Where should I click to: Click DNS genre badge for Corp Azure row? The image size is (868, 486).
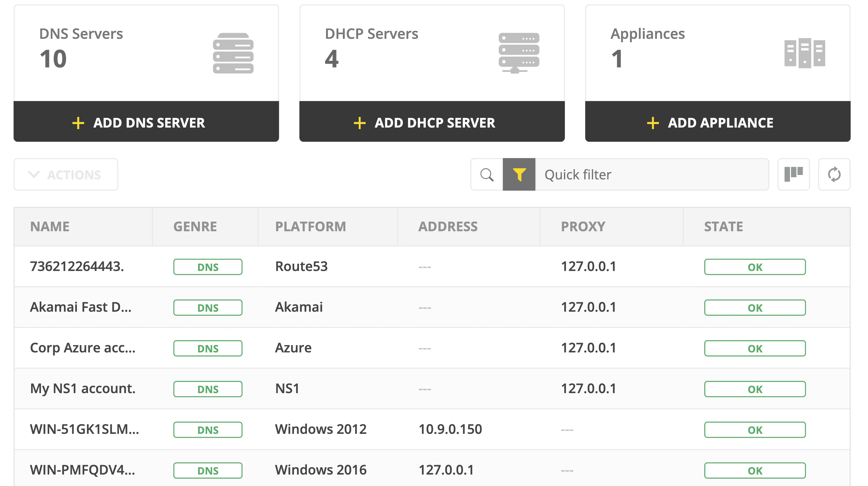(x=208, y=348)
